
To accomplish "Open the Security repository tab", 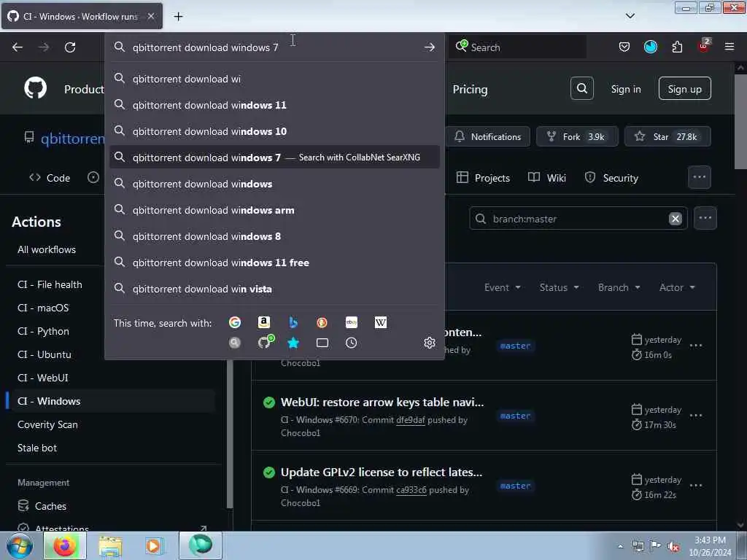I will (x=611, y=178).
